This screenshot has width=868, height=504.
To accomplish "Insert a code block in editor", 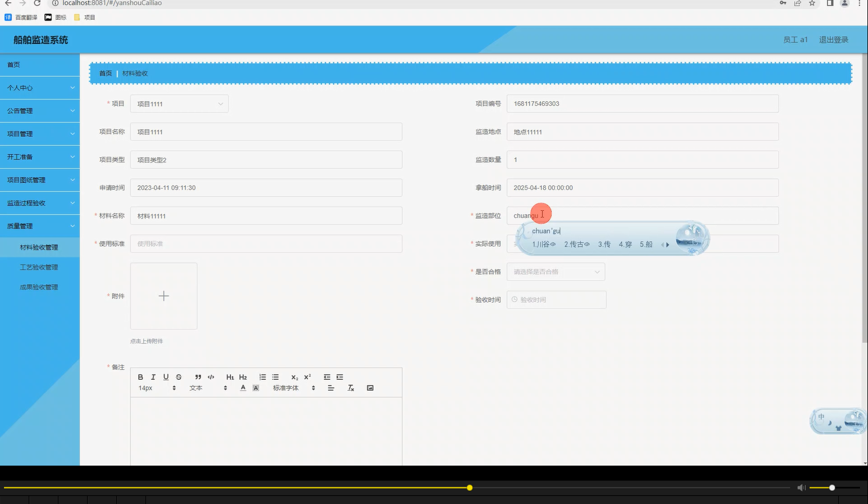I will (211, 377).
